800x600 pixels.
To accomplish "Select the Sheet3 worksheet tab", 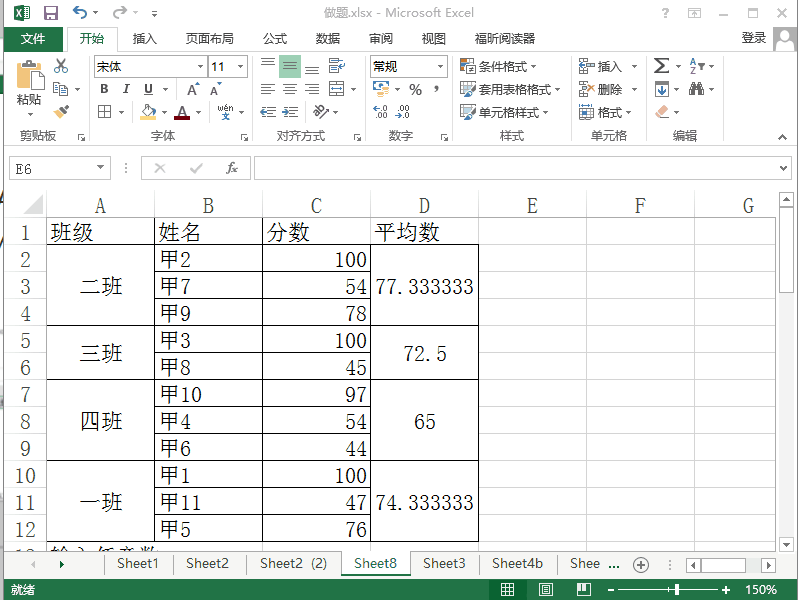I will pos(444,563).
